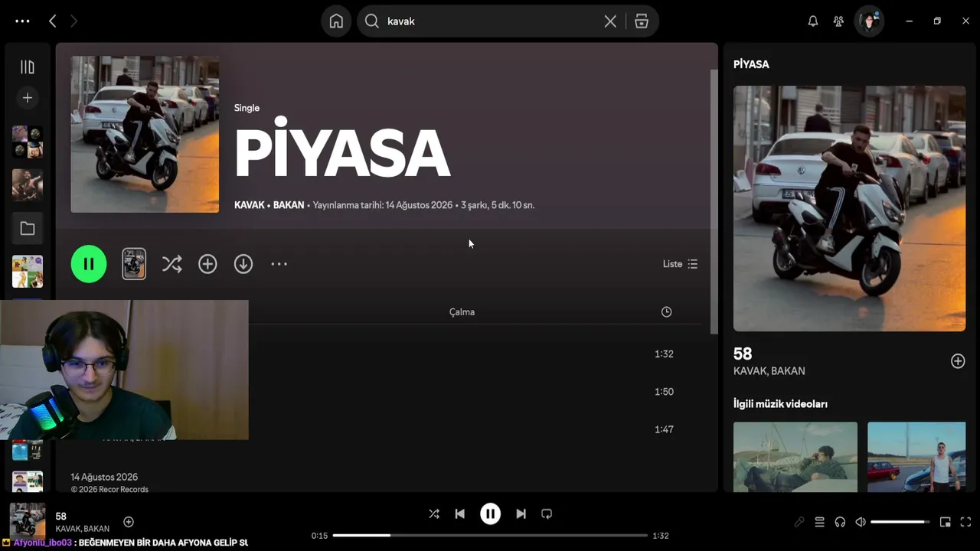Screen dimensions: 980x551
Task: Open the folder icon in the sidebar
Action: tap(28, 228)
